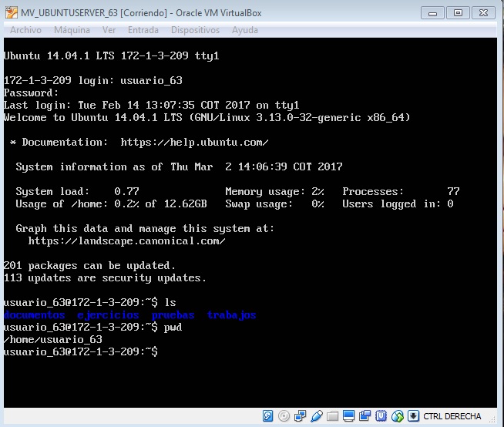Image resolution: width=504 pixels, height=427 pixels.
Task: Click the 'System information as of Thu Mar 2' line
Action: [x=179, y=167]
